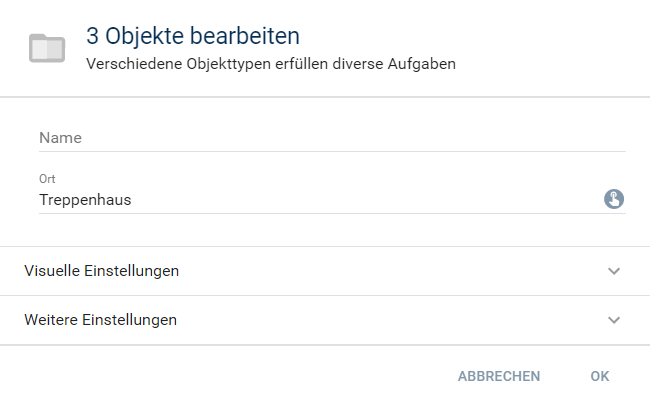The height and width of the screenshot is (408, 650).
Task: Expand Weitere Einstellungen via its chevron arrow
Action: tap(614, 320)
